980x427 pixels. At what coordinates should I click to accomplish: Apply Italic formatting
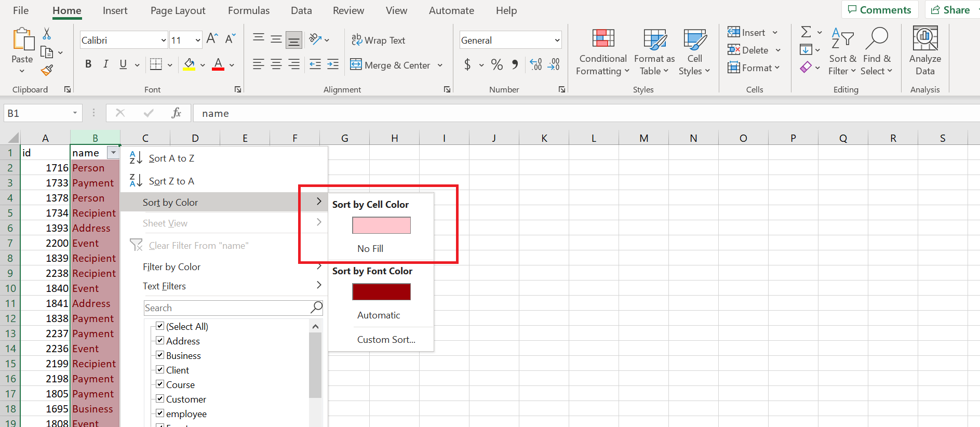106,64
